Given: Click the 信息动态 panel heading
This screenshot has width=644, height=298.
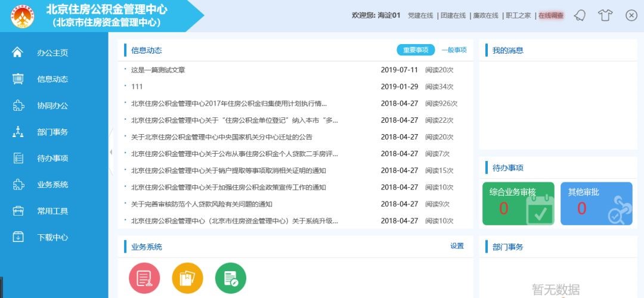Looking at the screenshot, I should click(147, 51).
